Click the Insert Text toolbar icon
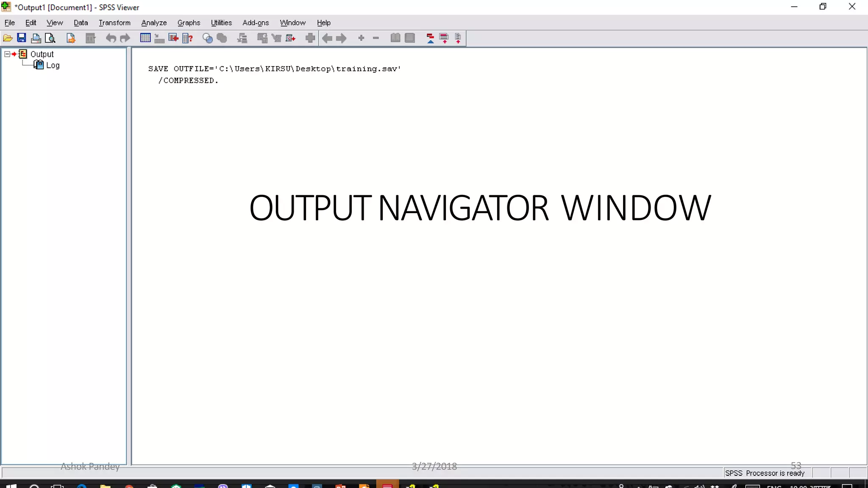The height and width of the screenshot is (488, 868). (x=458, y=38)
